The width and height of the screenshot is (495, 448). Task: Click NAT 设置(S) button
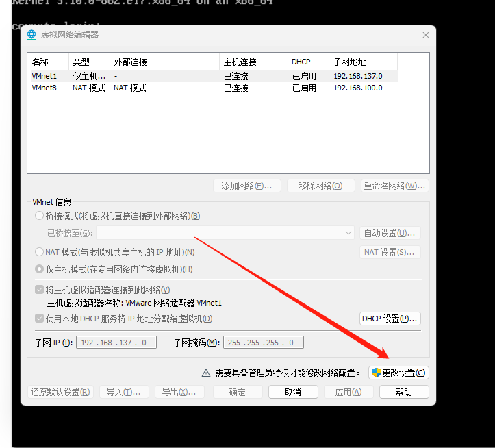[390, 252]
